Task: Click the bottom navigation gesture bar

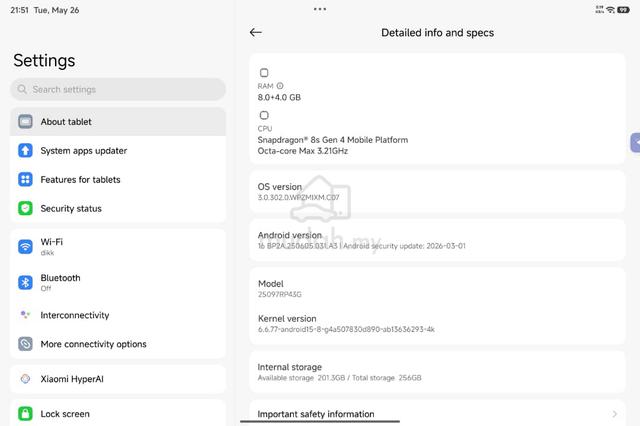Action: point(320,421)
